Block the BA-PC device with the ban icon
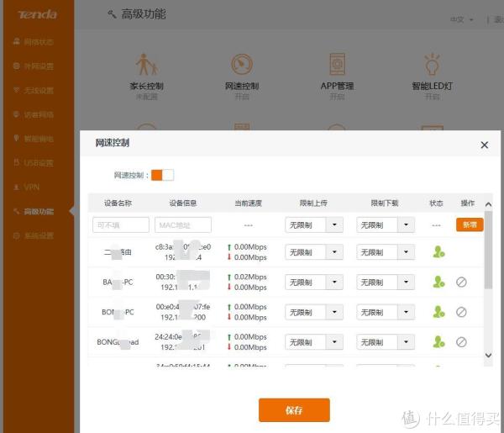Viewport: 504px width, 433px height. [x=461, y=283]
